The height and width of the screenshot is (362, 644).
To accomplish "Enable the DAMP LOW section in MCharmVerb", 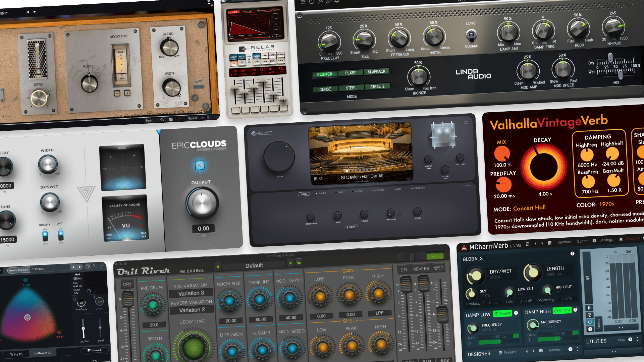I will coord(502,314).
